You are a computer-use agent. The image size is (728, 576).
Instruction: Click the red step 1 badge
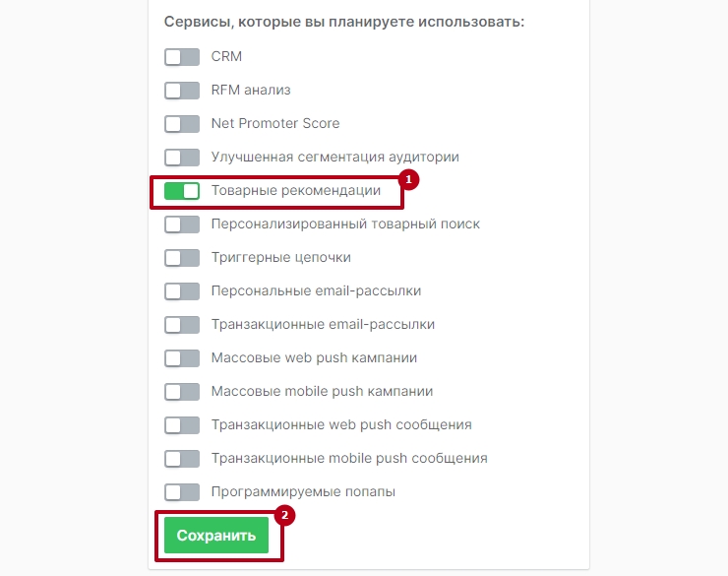coord(408,179)
